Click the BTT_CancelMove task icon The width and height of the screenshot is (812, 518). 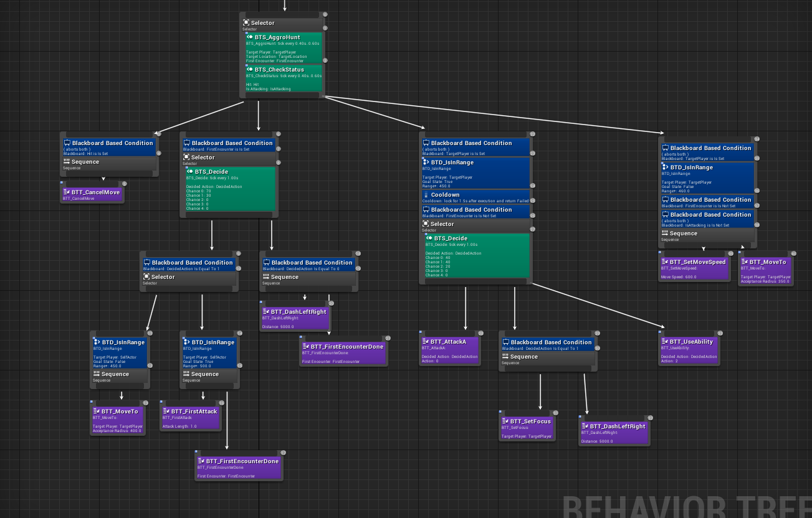click(67, 192)
